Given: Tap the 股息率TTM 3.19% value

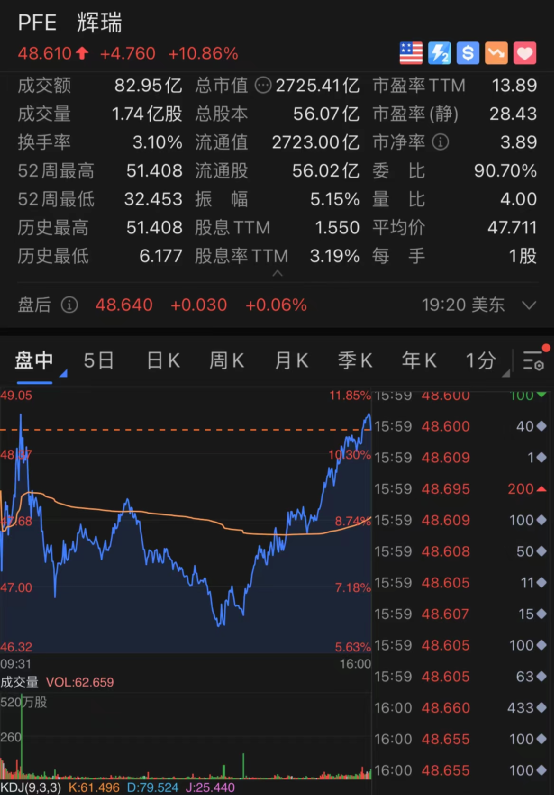Looking at the screenshot, I should click(335, 256).
